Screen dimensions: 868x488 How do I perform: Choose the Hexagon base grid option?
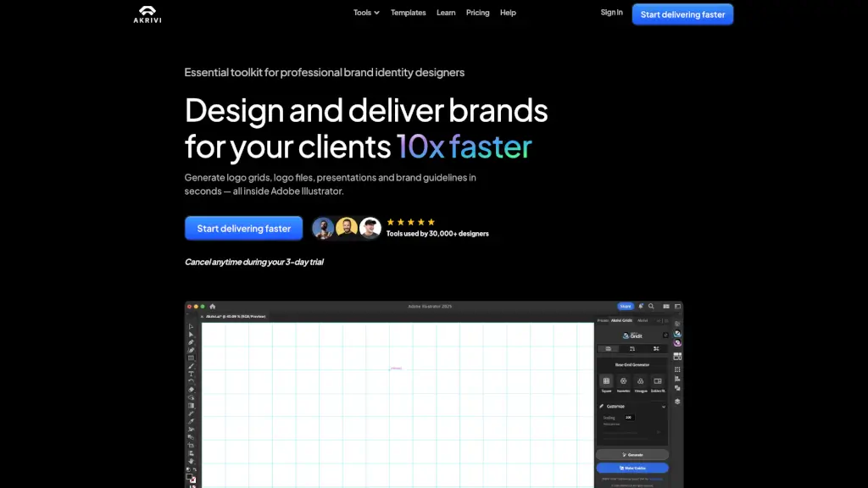640,382
